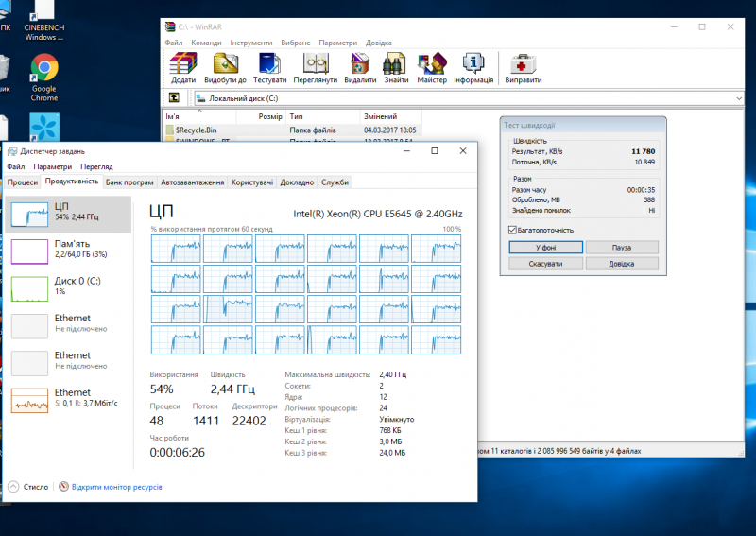Go up one folder level in WinRAR
Viewport: 756px width, 536px height.
point(174,98)
